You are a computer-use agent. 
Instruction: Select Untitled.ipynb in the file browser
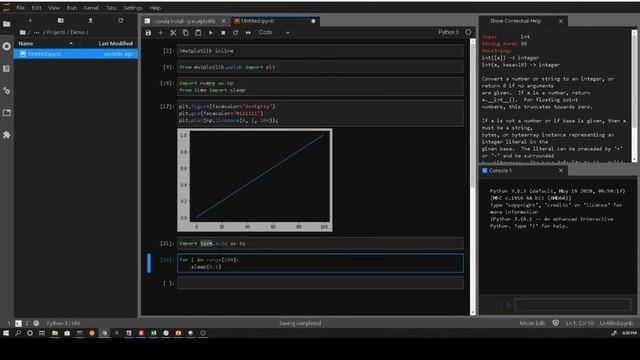pyautogui.click(x=76, y=54)
